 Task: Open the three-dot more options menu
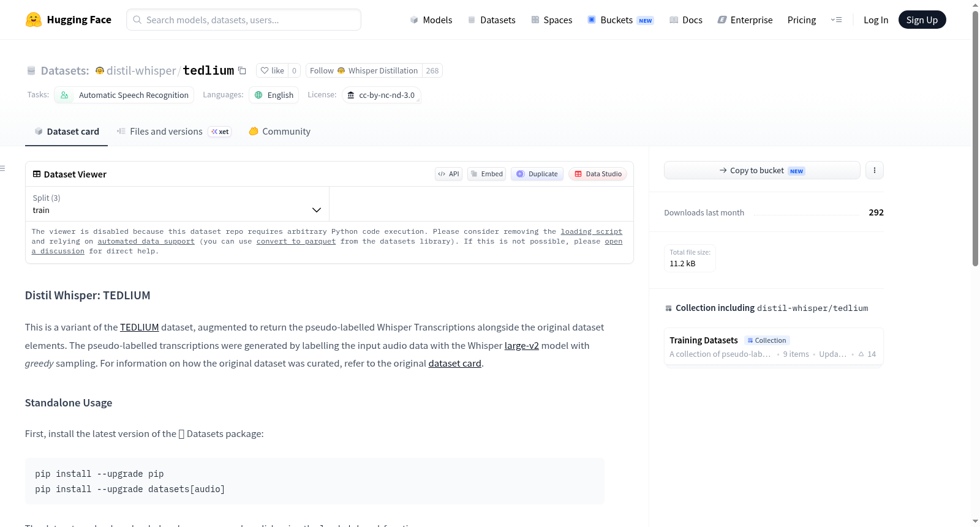coord(875,170)
